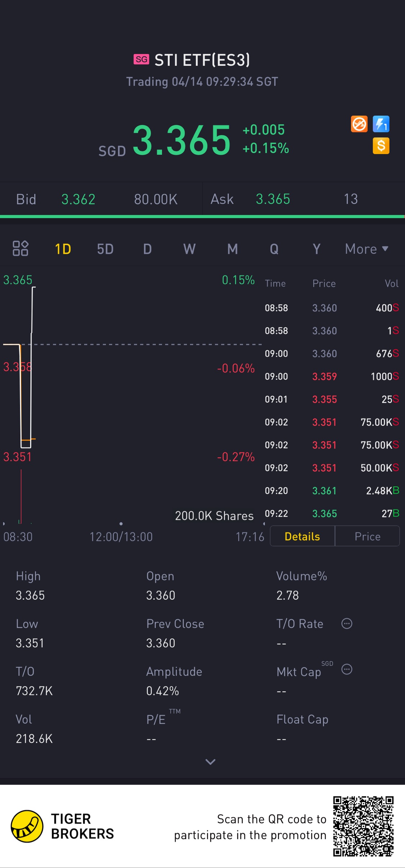The image size is (405, 868).
Task: Tap the T/O Rate info icon
Action: click(347, 624)
